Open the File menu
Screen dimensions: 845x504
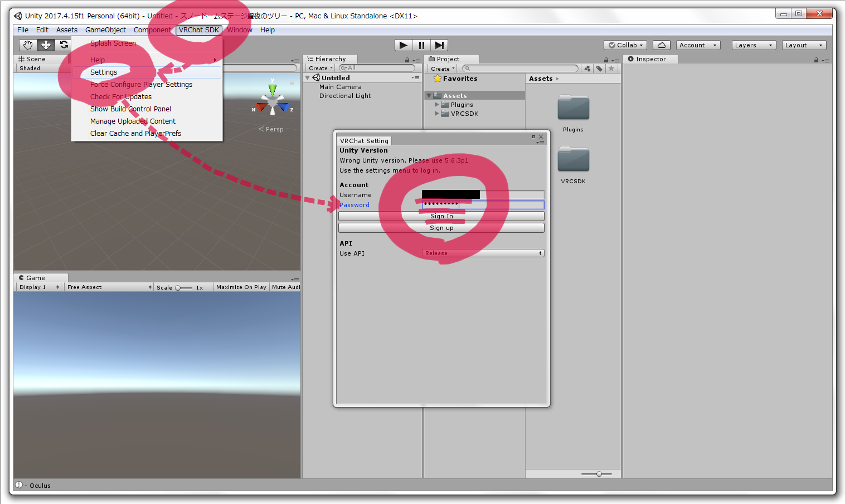(x=23, y=30)
